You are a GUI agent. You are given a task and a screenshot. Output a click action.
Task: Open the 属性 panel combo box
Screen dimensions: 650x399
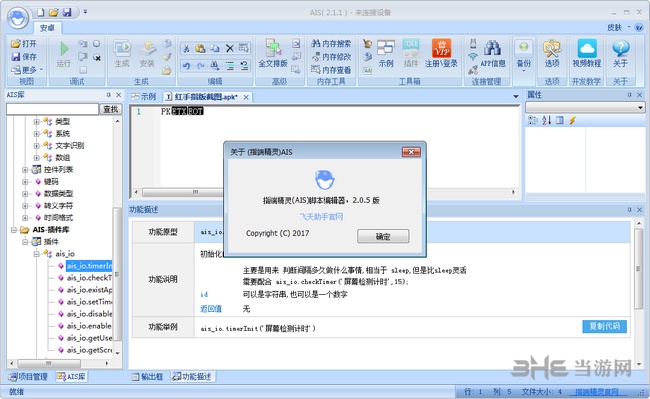click(585, 108)
